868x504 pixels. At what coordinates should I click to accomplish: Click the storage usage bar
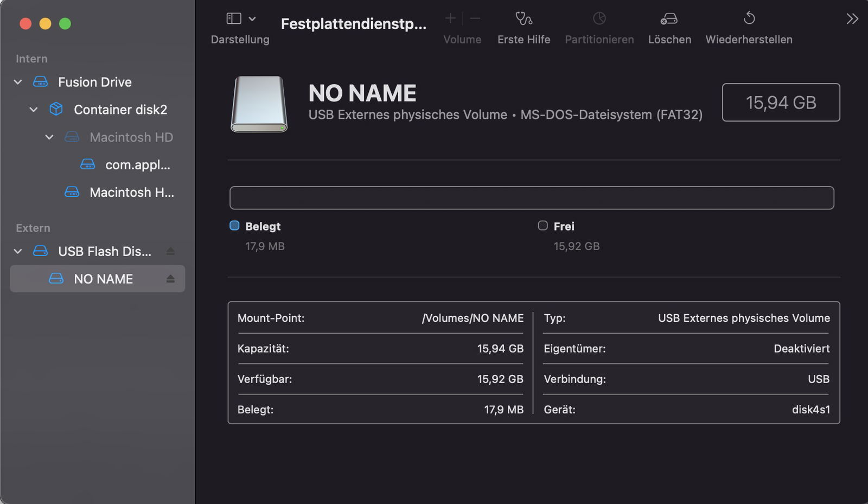point(531,198)
